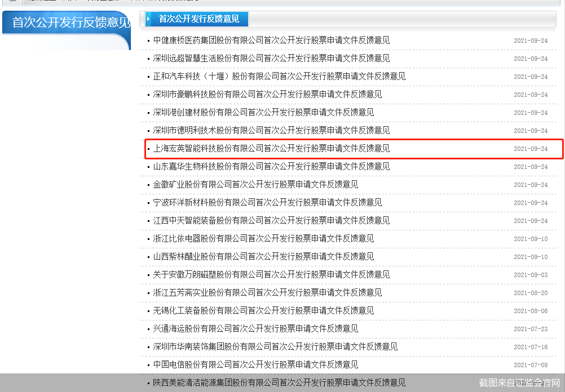Open the 金徽矿业 feedback link
The height and width of the screenshot is (392, 565).
click(255, 184)
